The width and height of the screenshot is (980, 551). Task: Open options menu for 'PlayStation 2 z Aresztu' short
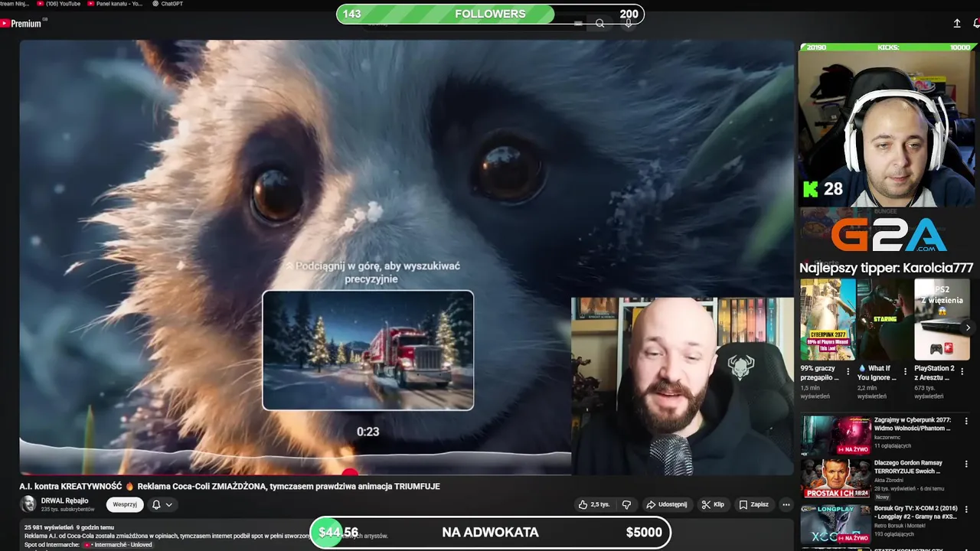pyautogui.click(x=961, y=372)
